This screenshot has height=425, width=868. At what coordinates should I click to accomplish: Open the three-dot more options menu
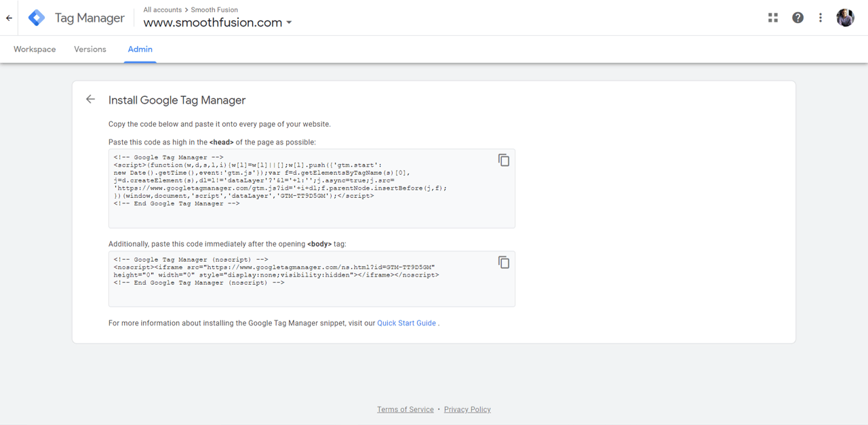click(x=821, y=18)
